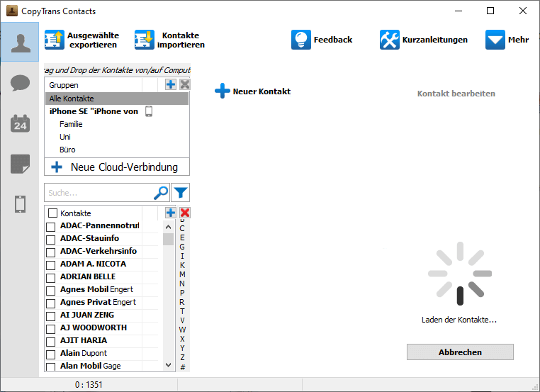Select iPhone SE device group
Screen dimensions: 540x392
[117, 111]
